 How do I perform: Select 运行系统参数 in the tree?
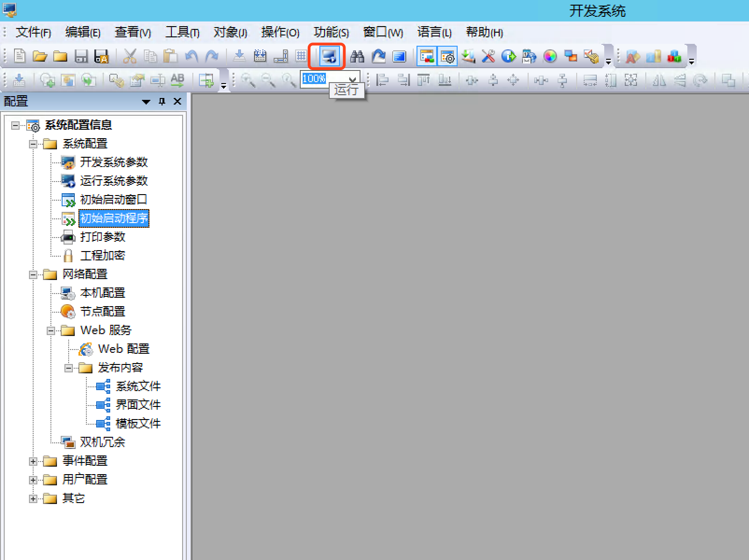click(x=113, y=181)
